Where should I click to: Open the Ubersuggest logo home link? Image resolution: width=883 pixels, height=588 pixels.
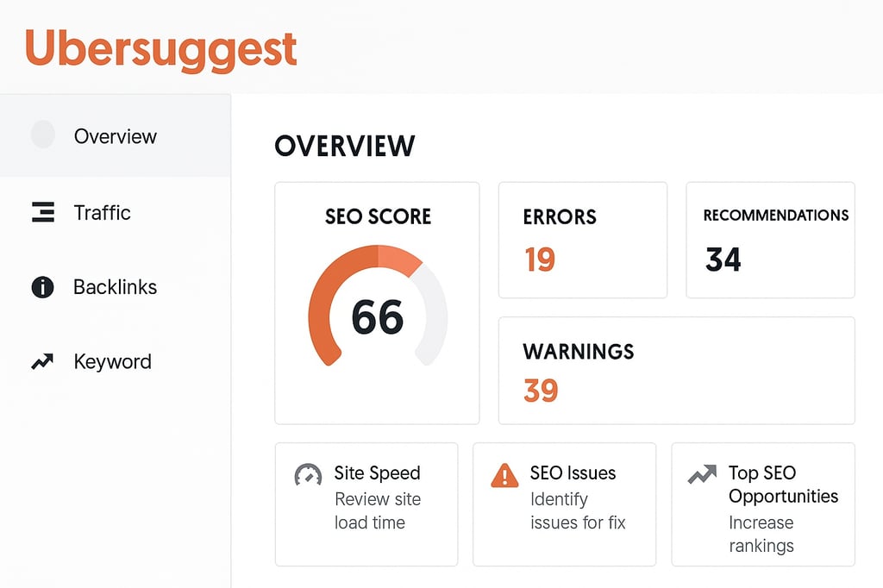[161, 49]
